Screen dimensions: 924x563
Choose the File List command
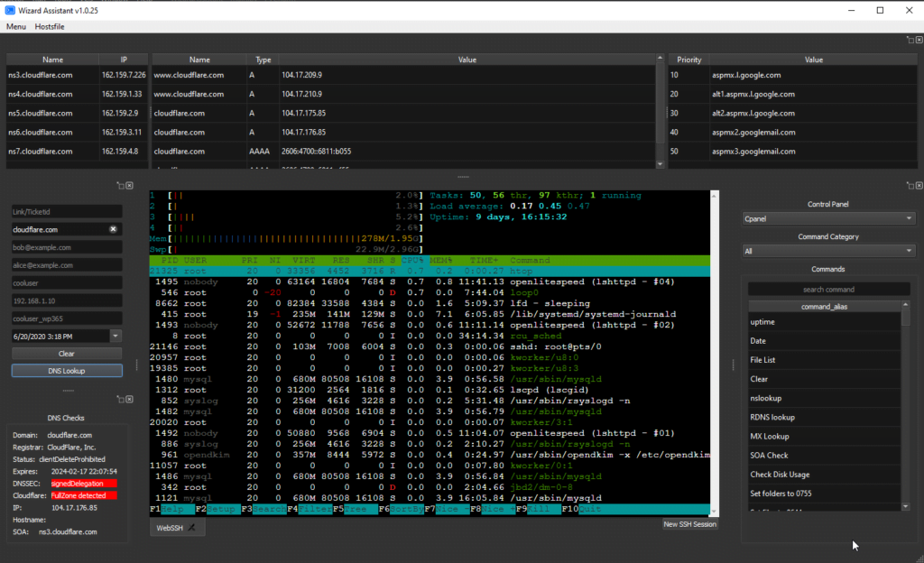click(825, 360)
